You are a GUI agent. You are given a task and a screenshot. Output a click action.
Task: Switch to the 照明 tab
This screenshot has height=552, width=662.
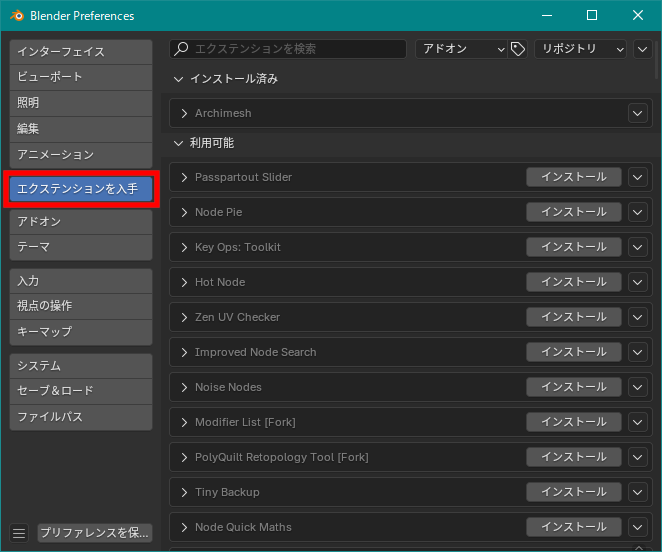coord(81,103)
